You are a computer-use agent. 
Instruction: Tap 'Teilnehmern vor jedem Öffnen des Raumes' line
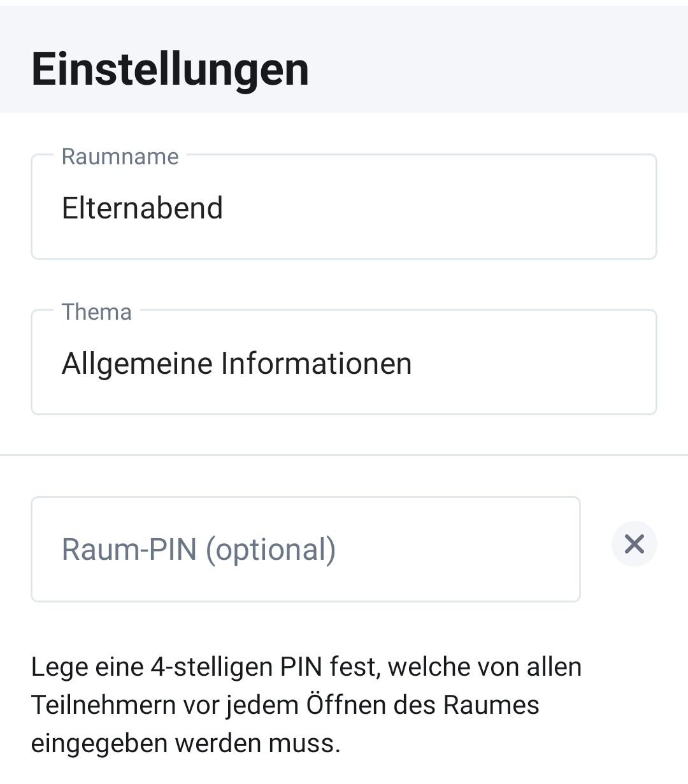[x=285, y=705]
